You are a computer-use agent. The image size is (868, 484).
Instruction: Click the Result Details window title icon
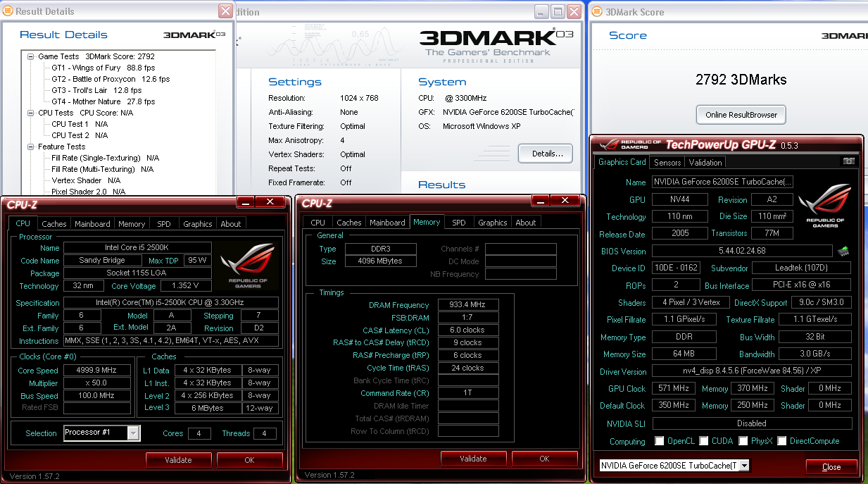(x=8, y=11)
